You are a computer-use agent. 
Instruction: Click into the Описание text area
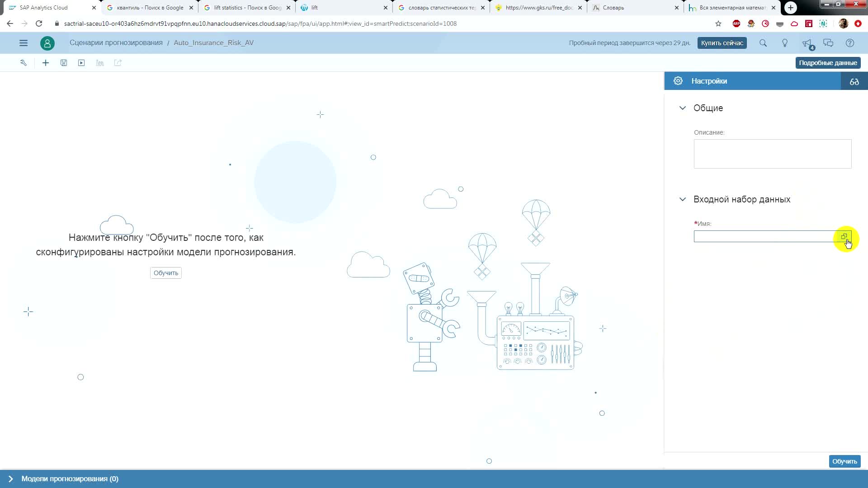pyautogui.click(x=773, y=154)
